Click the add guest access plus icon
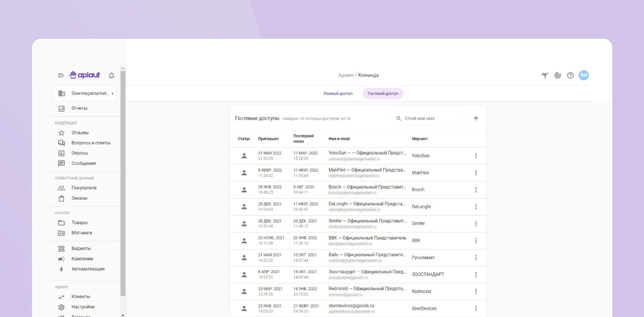The width and height of the screenshot is (644, 317). pyautogui.click(x=476, y=118)
